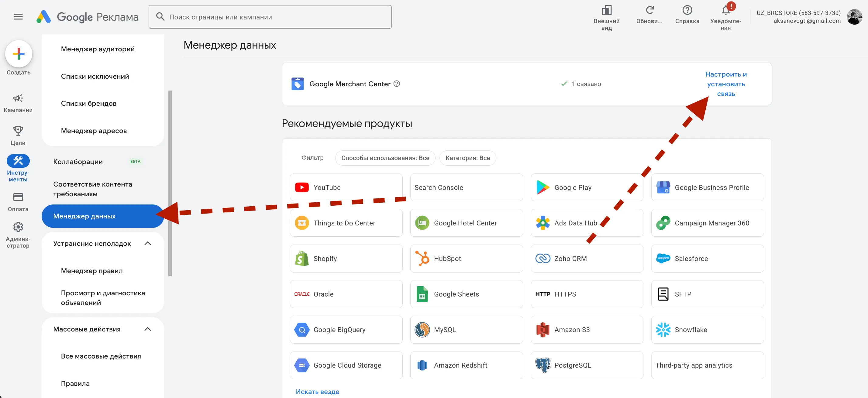Click the Создать plus button
The height and width of the screenshot is (398, 868).
pyautogui.click(x=19, y=54)
